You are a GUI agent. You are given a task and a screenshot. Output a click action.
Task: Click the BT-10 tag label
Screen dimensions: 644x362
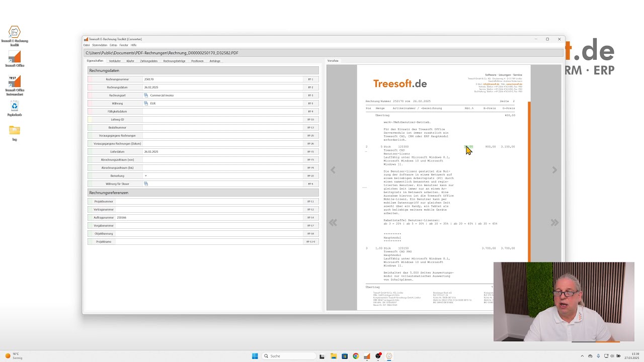tap(310, 119)
